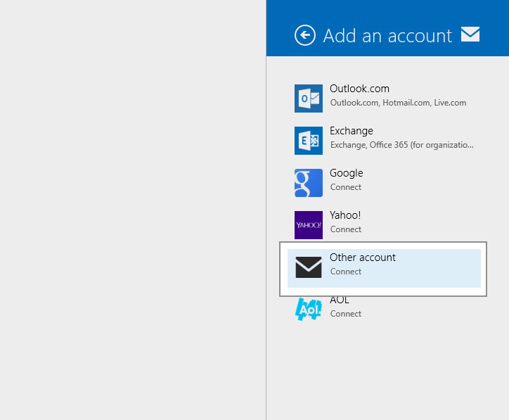
Task: Click the 'Exchange, Office 365' subtitle text
Action: point(401,145)
